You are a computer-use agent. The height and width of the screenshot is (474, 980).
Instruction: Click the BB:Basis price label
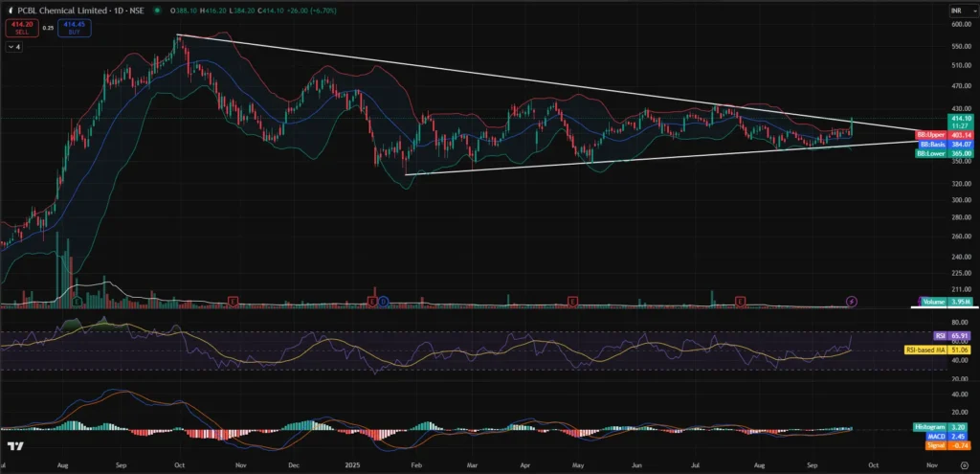pyautogui.click(x=932, y=144)
